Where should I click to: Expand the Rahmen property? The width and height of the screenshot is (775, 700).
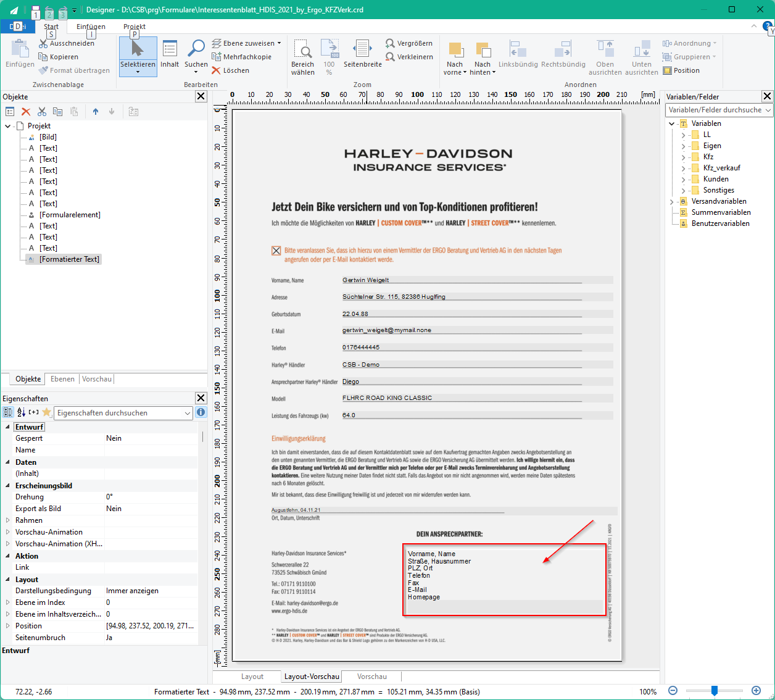(x=7, y=520)
